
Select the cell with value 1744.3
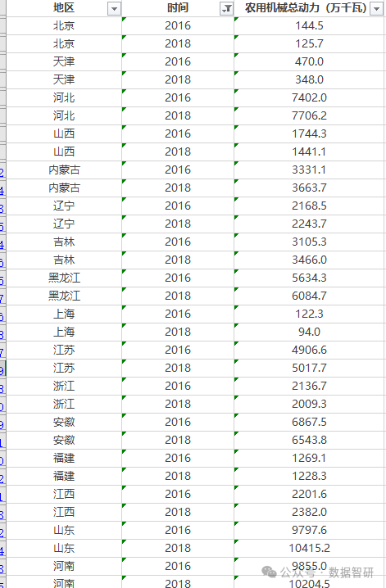[x=309, y=133]
